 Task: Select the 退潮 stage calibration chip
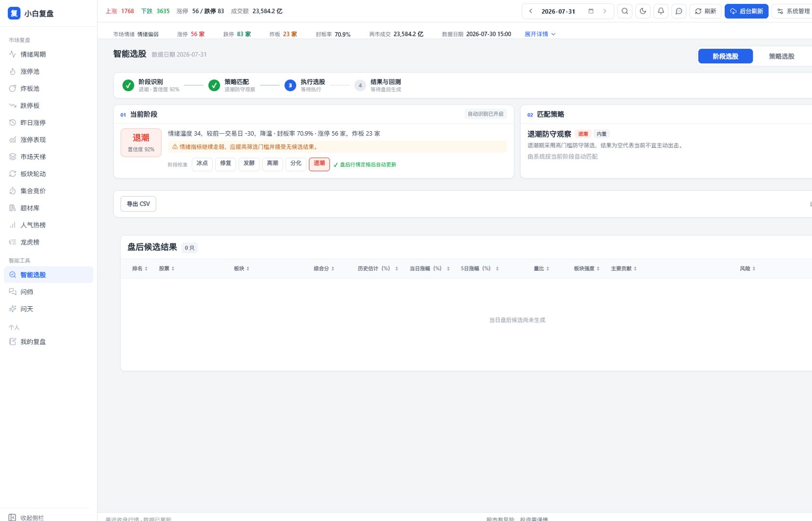[319, 164]
